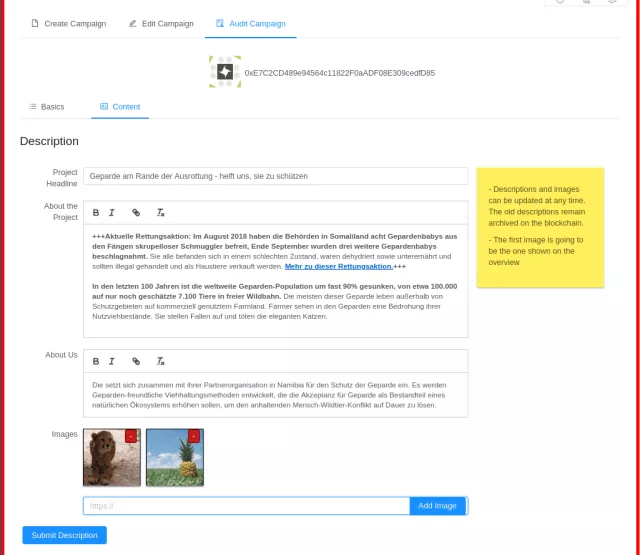Select the Audit Campaign tab

[251, 23]
